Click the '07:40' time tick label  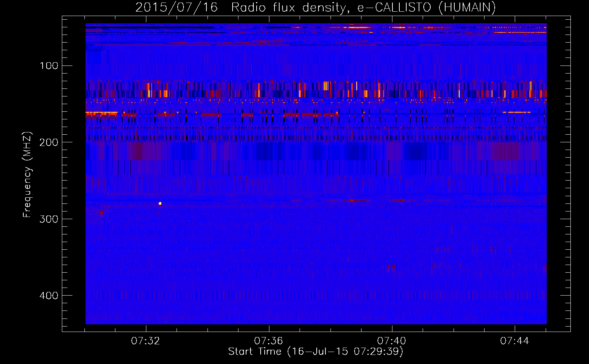[x=392, y=341]
